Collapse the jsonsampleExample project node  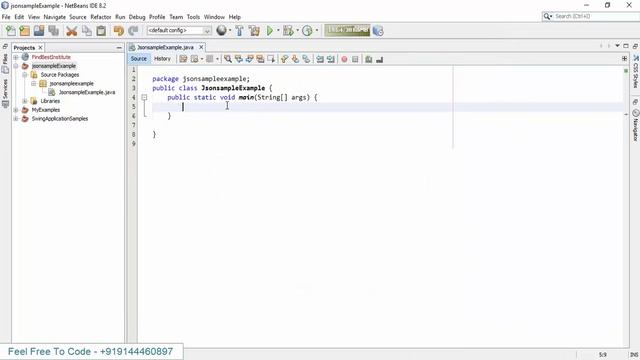tap(16, 66)
